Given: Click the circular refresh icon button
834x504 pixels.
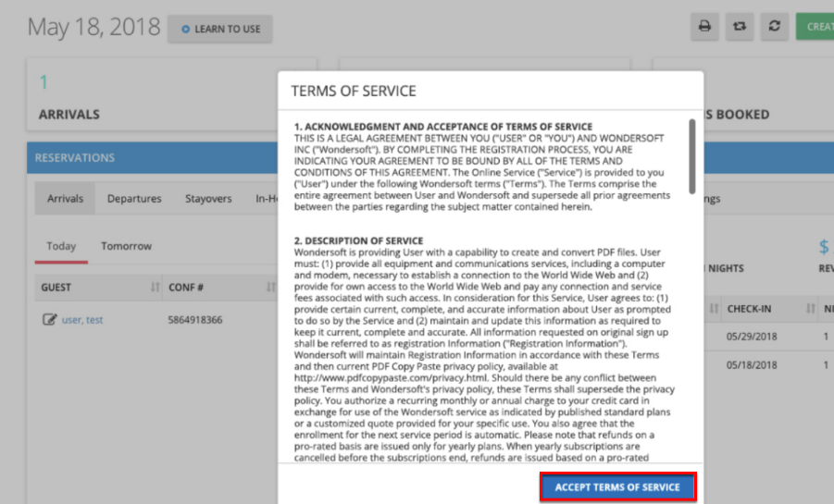Looking at the screenshot, I should [x=774, y=27].
